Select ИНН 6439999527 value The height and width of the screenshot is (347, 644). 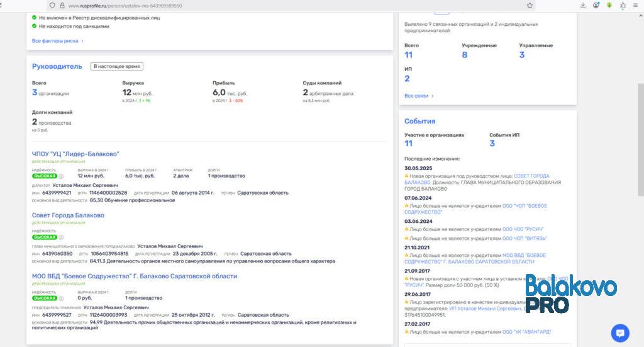[57, 315]
